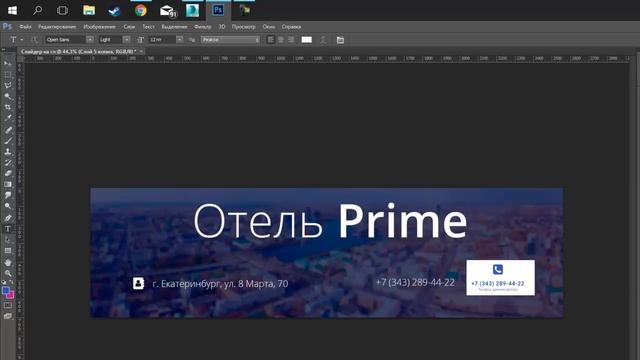Select the Gradient tool
This screenshot has height=360, width=640.
8,184
